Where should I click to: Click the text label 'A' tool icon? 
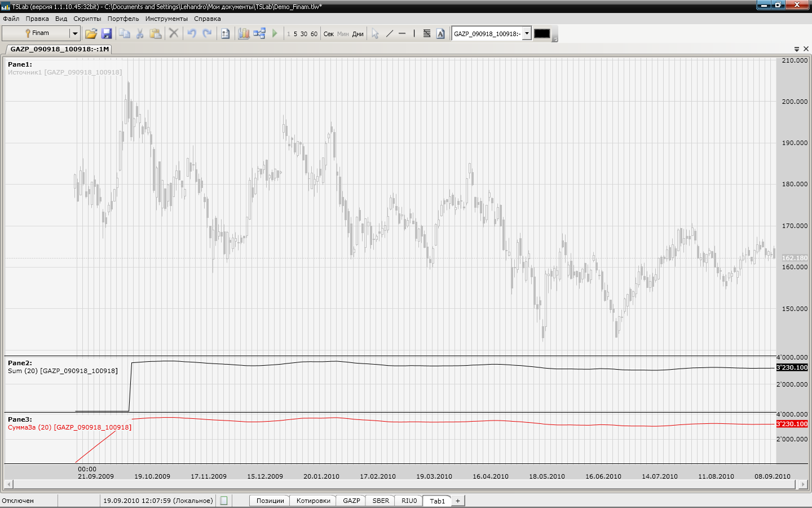point(440,34)
